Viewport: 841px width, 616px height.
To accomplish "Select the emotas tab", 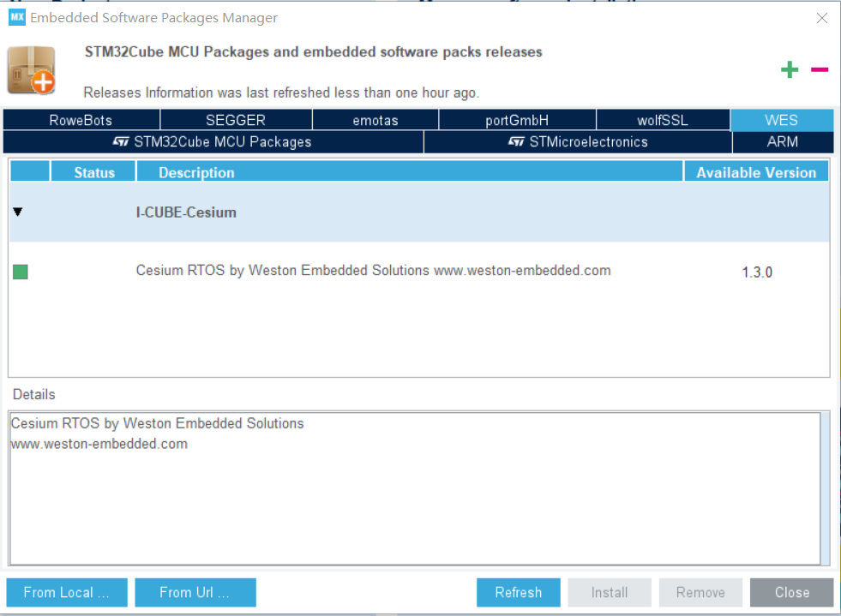I will (x=375, y=120).
